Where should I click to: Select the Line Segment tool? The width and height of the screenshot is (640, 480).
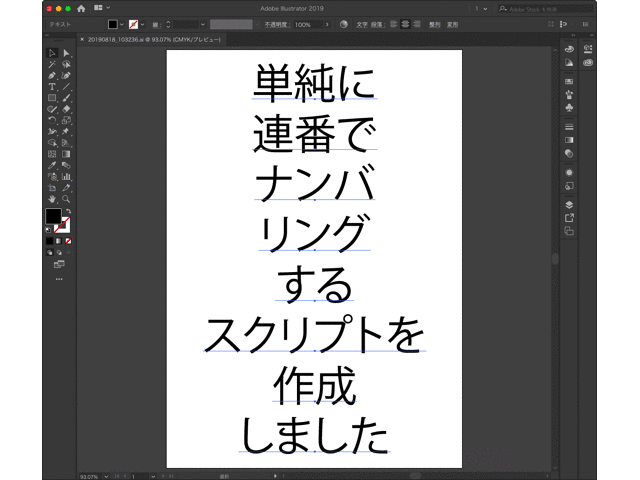click(66, 87)
